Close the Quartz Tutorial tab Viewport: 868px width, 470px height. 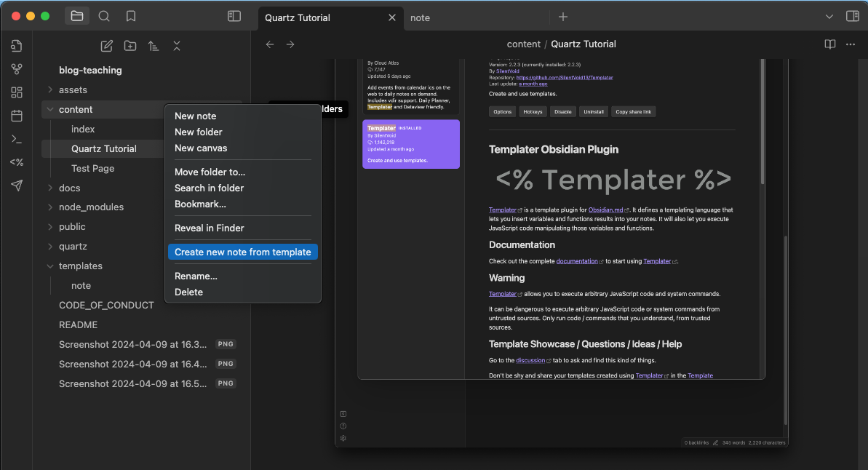(392, 17)
